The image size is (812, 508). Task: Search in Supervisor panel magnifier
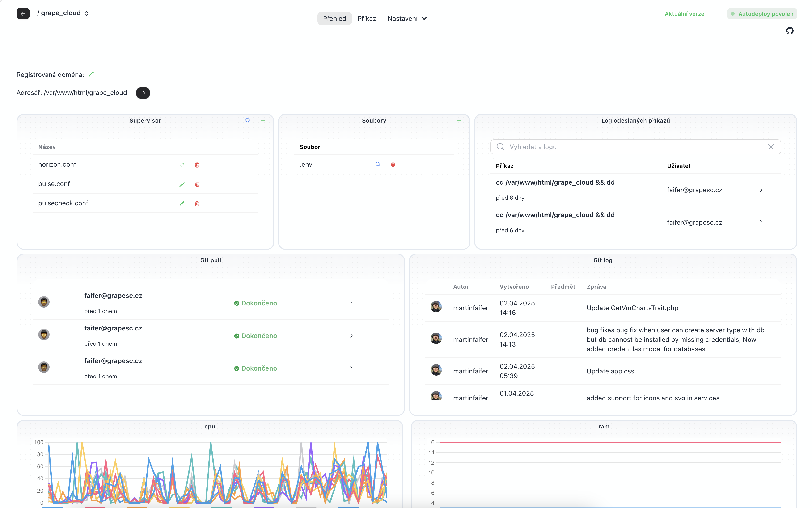click(248, 120)
